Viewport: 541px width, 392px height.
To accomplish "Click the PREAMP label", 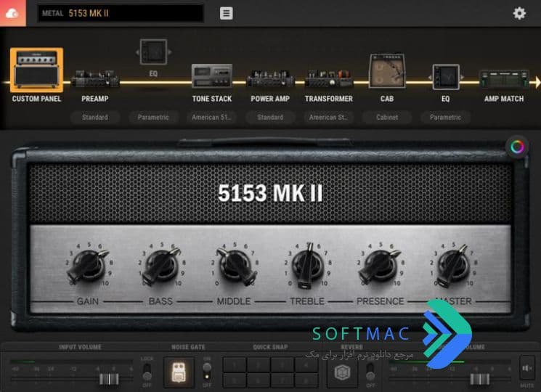I will 95,99.
